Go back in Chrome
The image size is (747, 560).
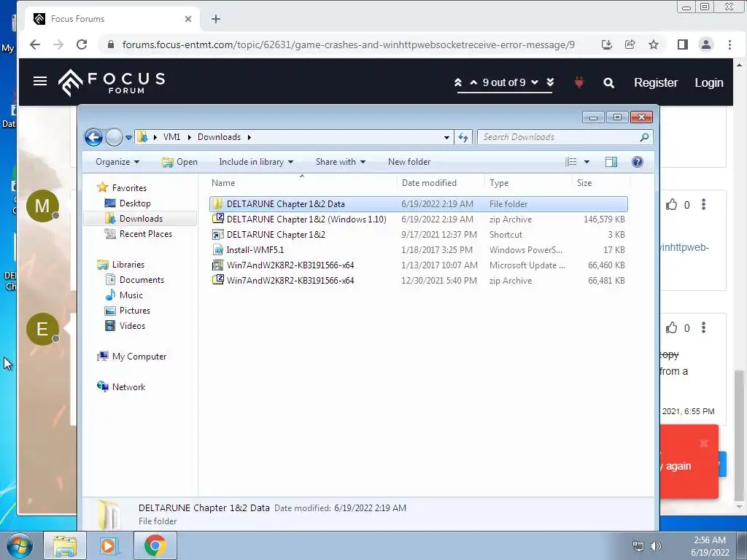pyautogui.click(x=35, y=44)
